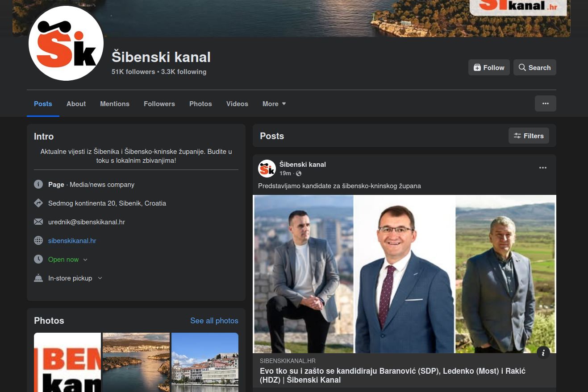Open the post's three-dot options menu
The width and height of the screenshot is (588, 392).
click(x=542, y=168)
